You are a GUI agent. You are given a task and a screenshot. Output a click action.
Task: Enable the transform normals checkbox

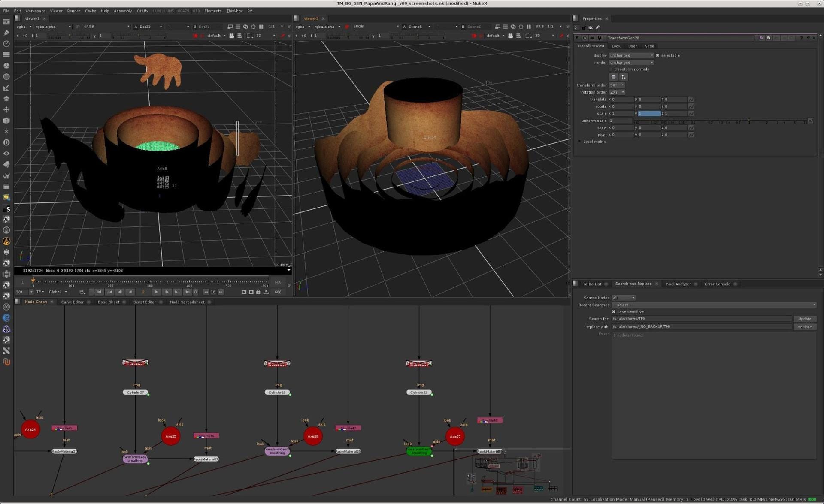click(x=611, y=69)
